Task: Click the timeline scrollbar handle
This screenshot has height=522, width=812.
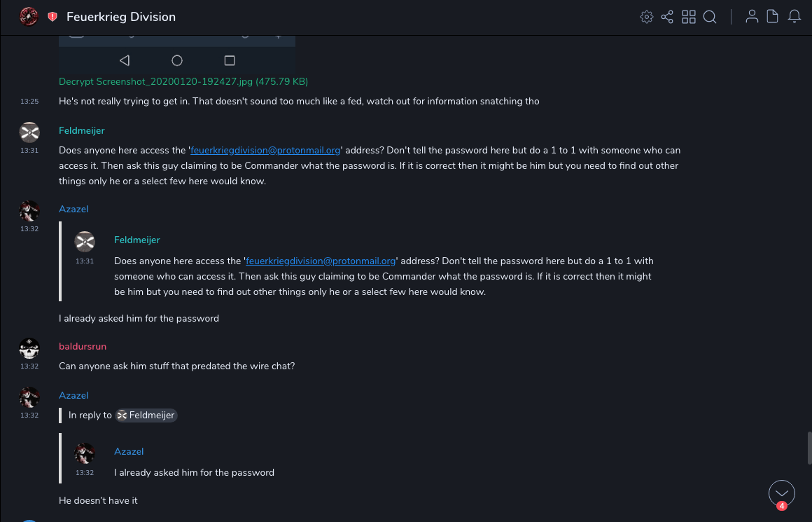Action: pyautogui.click(x=808, y=448)
